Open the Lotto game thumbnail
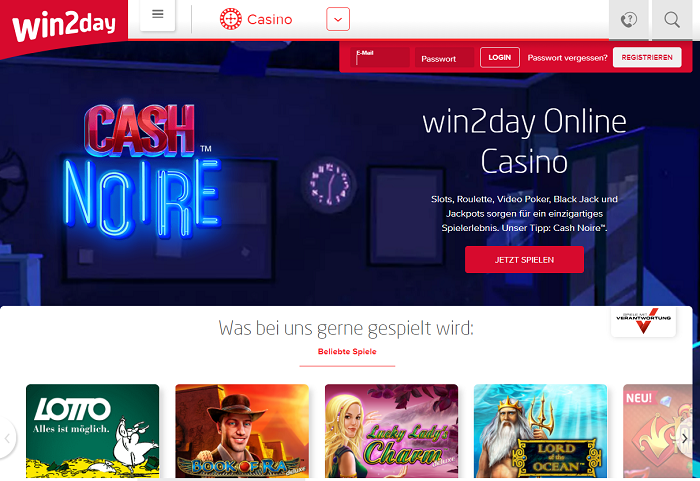The image size is (700, 481). (92, 431)
